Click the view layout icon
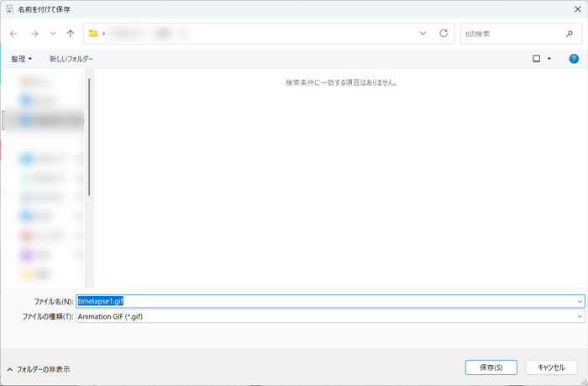Viewport: 588px width, 386px height. [x=537, y=59]
